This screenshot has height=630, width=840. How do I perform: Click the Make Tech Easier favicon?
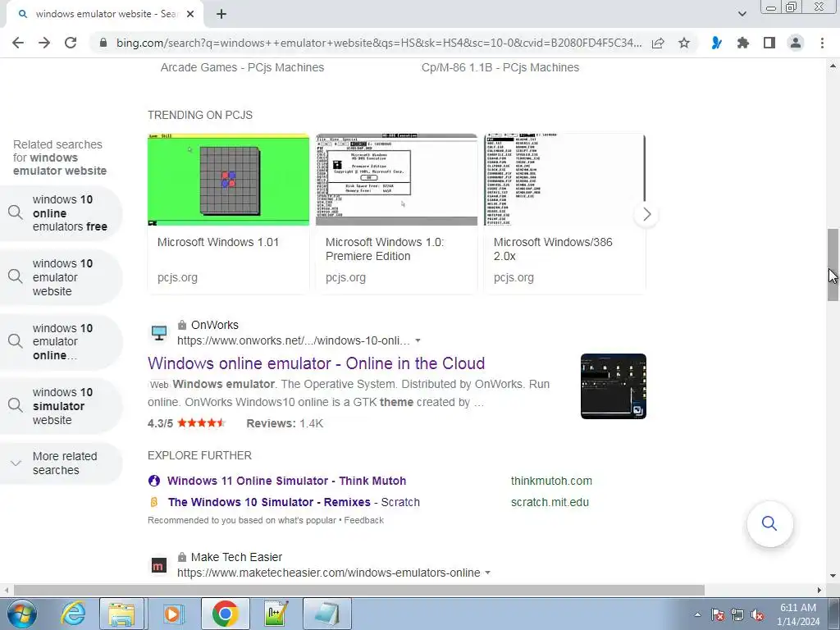[158, 565]
